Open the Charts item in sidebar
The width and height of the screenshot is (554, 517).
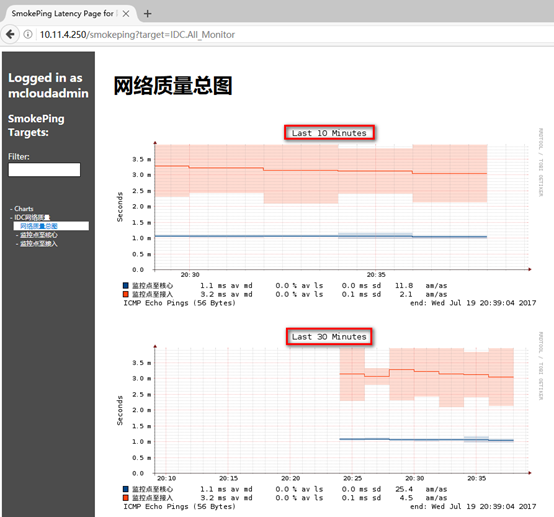point(24,208)
